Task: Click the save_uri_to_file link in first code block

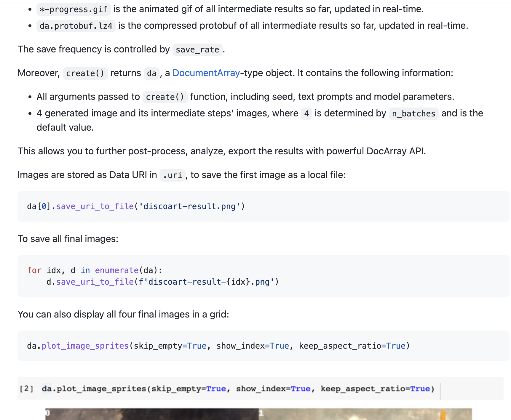Action: (x=94, y=206)
